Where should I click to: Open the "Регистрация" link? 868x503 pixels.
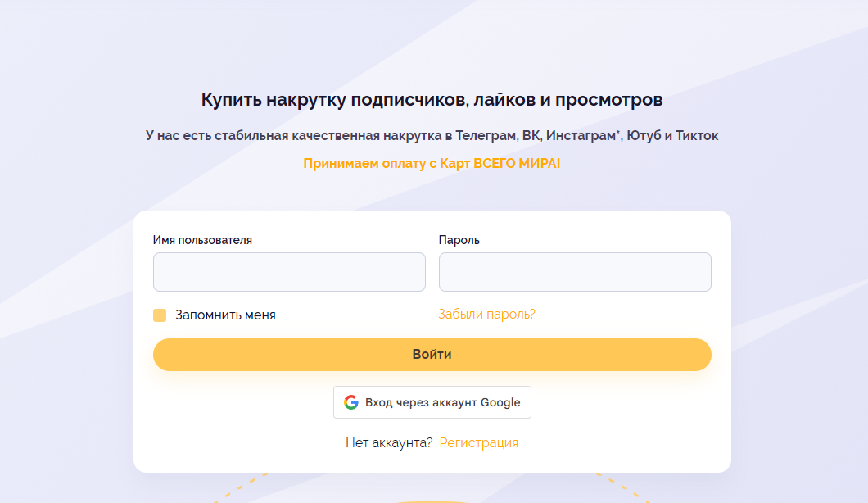point(478,443)
